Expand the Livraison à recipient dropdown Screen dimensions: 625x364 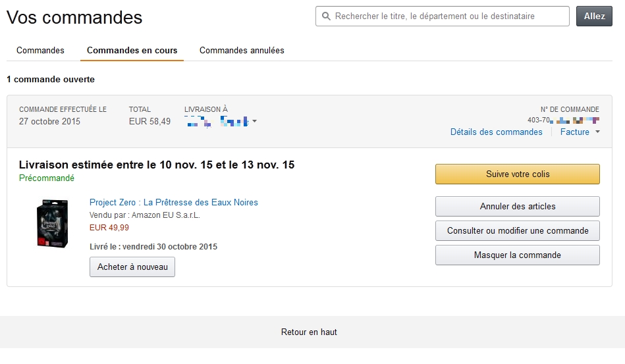pyautogui.click(x=255, y=121)
